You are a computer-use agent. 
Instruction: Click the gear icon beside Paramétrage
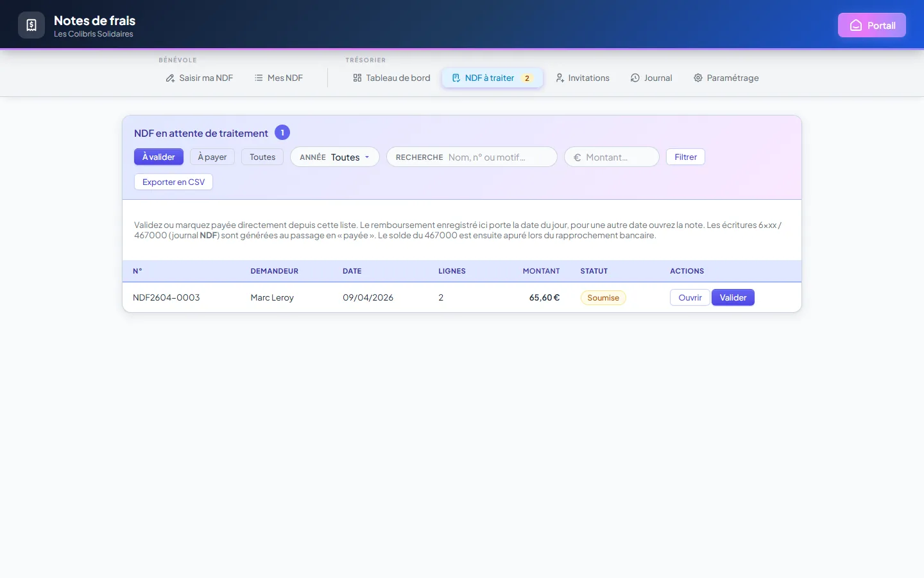pyautogui.click(x=698, y=78)
